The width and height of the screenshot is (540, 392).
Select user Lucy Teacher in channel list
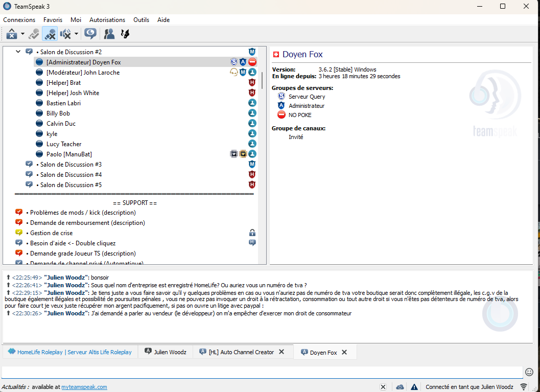pyautogui.click(x=64, y=144)
